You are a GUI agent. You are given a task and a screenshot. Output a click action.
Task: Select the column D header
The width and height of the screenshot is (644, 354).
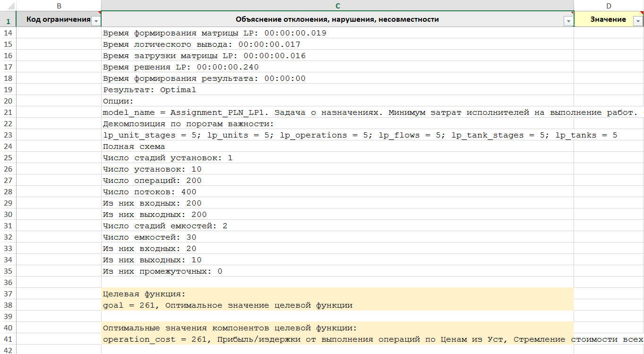(x=609, y=6)
